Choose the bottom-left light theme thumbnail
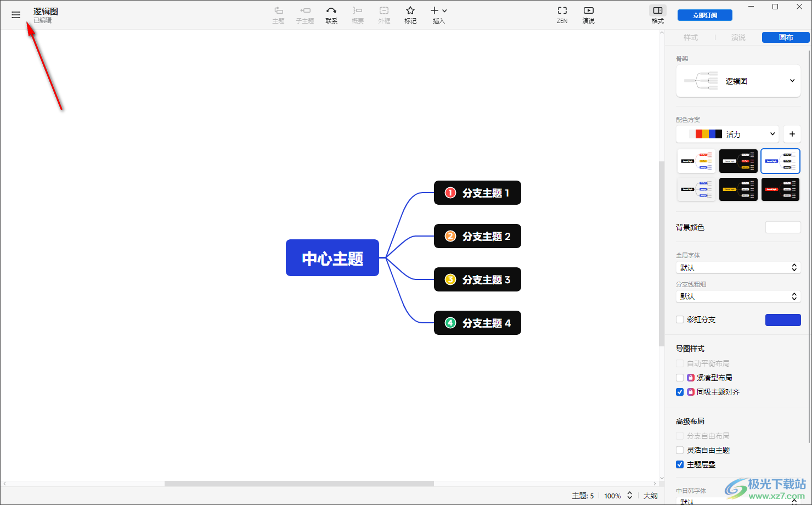The image size is (812, 505). click(696, 189)
